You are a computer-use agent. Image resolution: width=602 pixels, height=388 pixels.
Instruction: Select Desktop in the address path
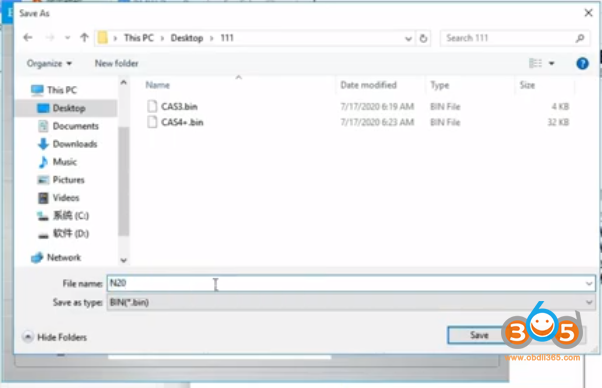point(187,38)
